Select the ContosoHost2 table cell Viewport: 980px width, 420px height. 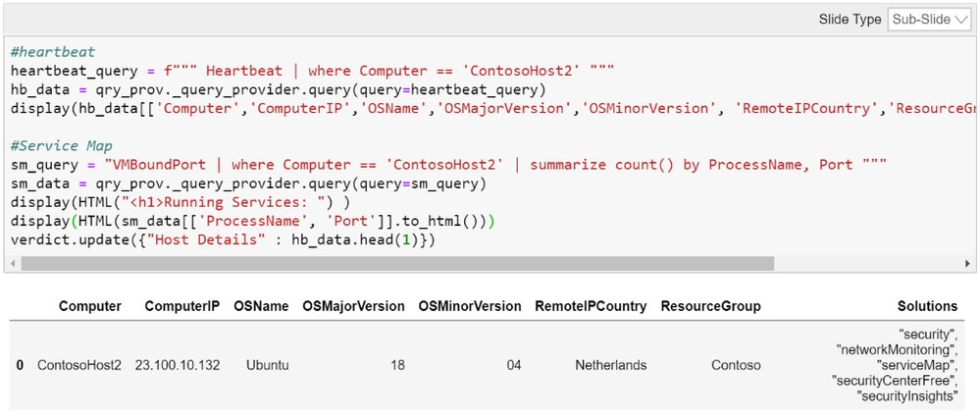tap(79, 365)
